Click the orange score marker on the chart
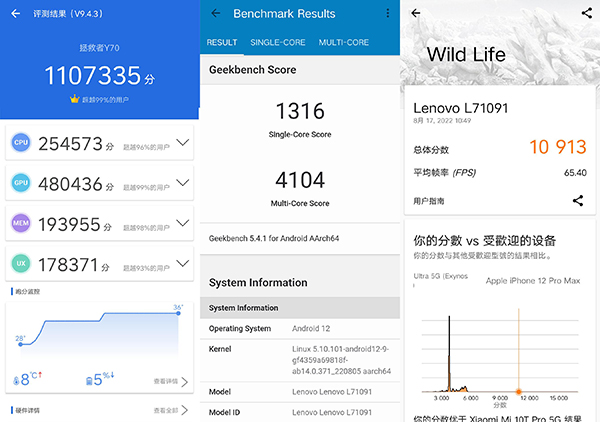Screen dimensions: 600x422 [x=518, y=390]
